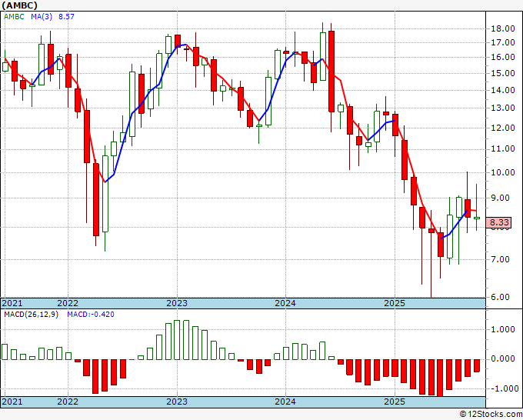
Task: Click the 10.00 price axis label
Action: pyautogui.click(x=503, y=172)
